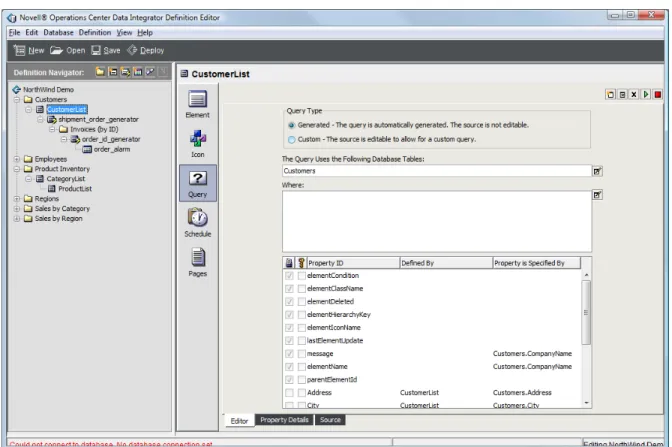Viewport: 672px width, 447px height.
Task: Open the Edit menu
Action: (x=32, y=33)
